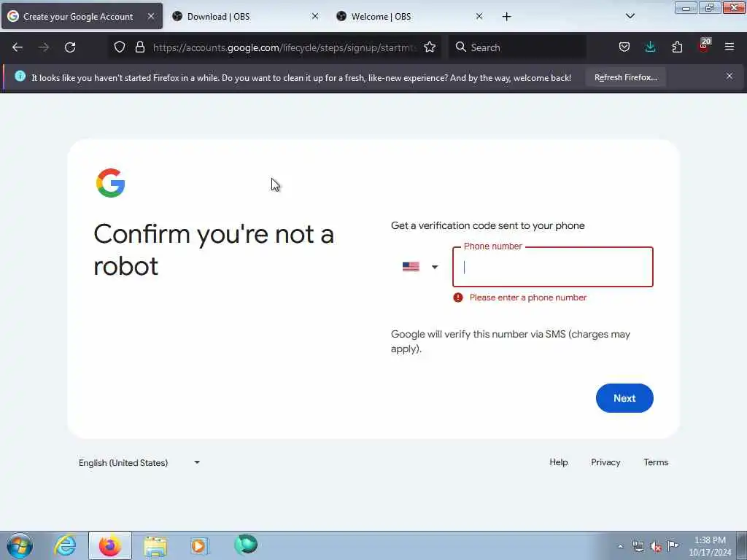Open the new tab with plus button
This screenshot has height=560, width=747.
click(x=506, y=17)
